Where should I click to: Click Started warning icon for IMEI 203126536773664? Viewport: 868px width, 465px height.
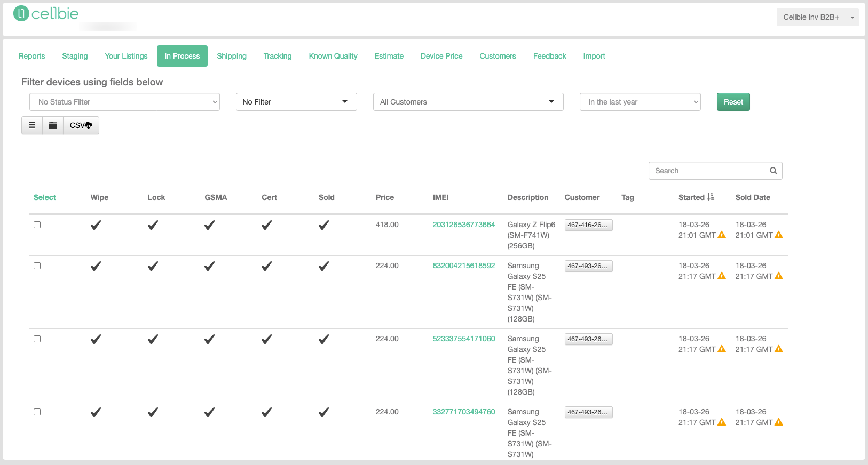[722, 235]
